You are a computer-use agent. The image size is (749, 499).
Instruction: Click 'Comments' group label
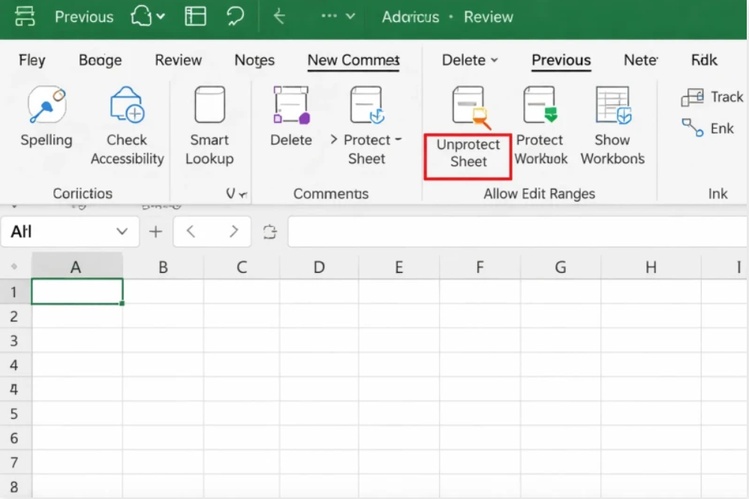(x=331, y=193)
